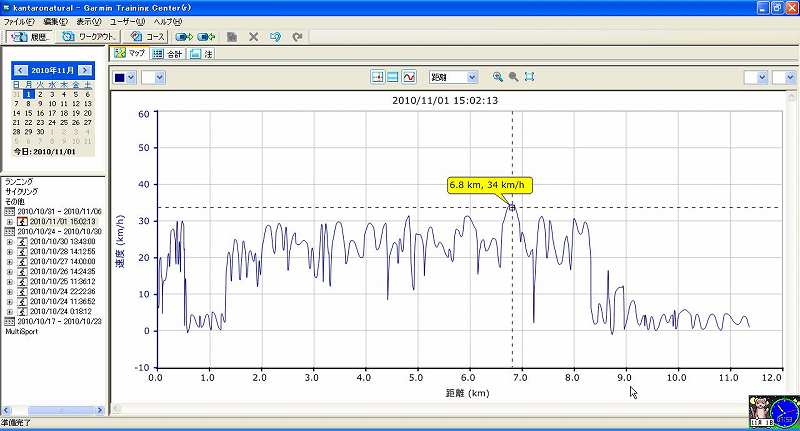Open the ヘルプ menu
This screenshot has width=800, height=431.
point(168,22)
